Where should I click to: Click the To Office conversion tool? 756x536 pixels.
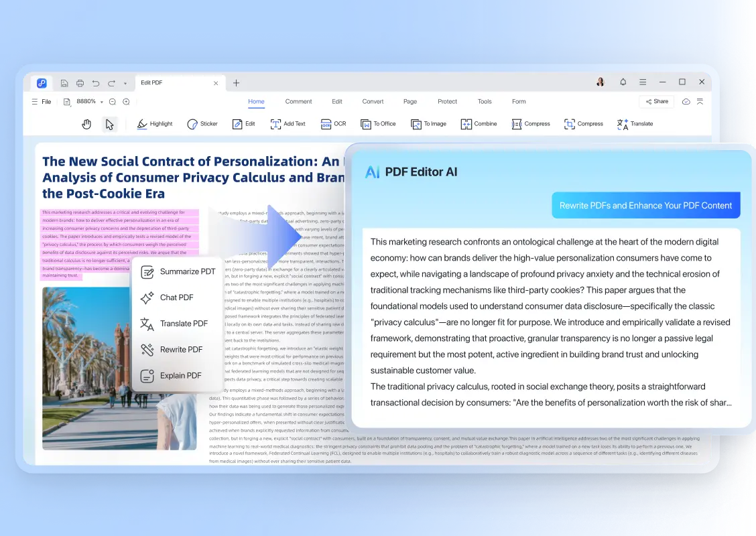coord(378,124)
